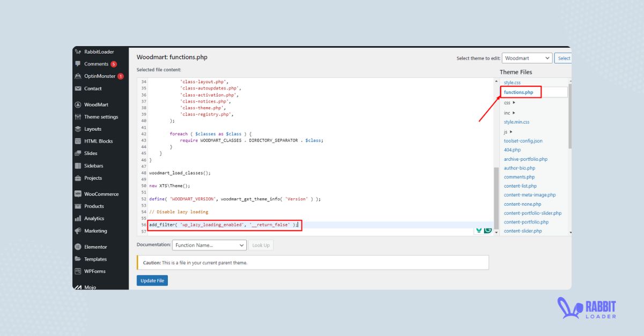The width and height of the screenshot is (644, 336).
Task: Open the theme selection dropdown showing Woodmart
Action: [526, 58]
